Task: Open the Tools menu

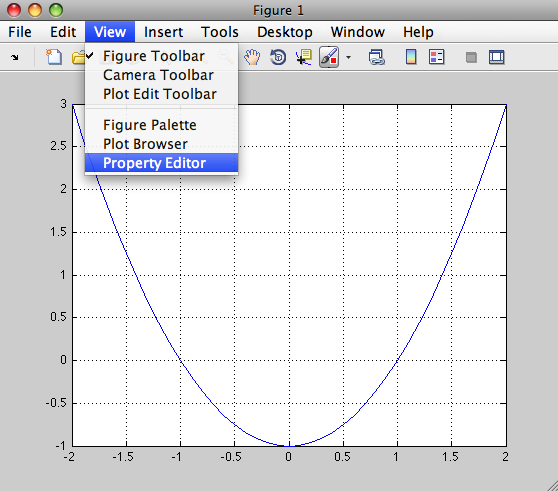Action: [220, 32]
